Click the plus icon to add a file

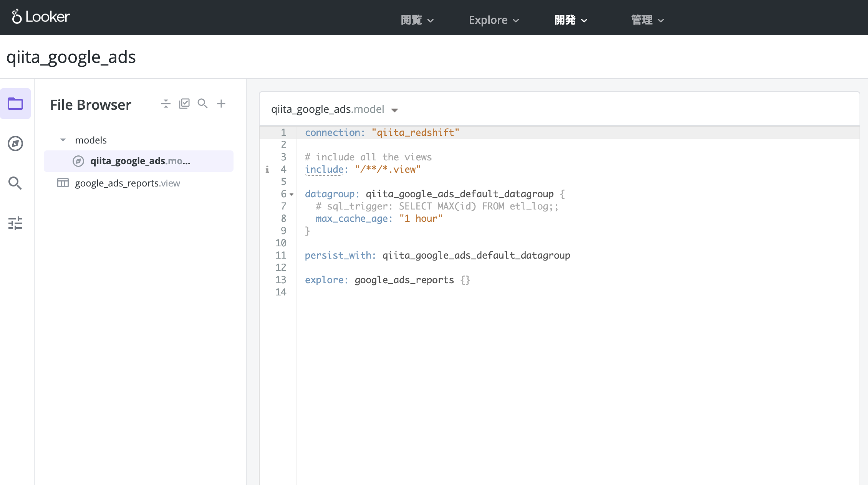[x=221, y=104]
